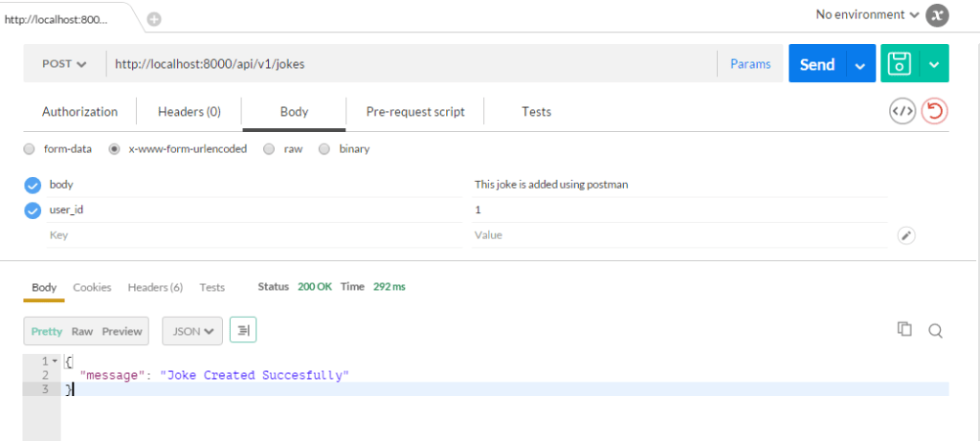Click the red reset request icon
The image size is (980, 441).
click(x=934, y=112)
